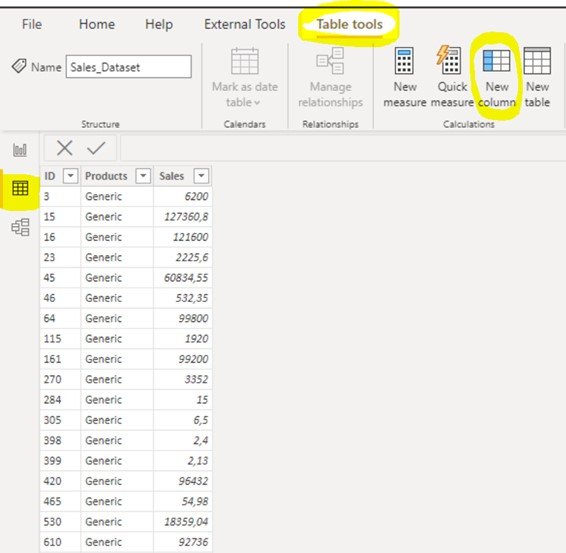Switch to the Home tab
This screenshot has height=553, width=566.
[x=97, y=24]
